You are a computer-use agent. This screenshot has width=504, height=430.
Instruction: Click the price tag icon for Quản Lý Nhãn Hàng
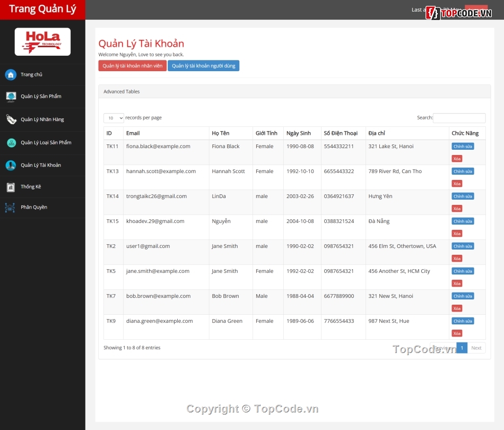11,119
